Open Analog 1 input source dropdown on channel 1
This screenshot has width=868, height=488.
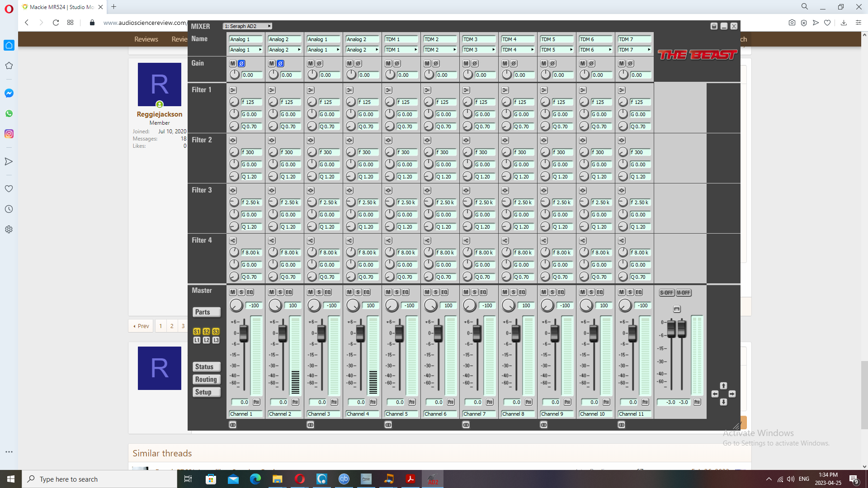pyautogui.click(x=245, y=50)
